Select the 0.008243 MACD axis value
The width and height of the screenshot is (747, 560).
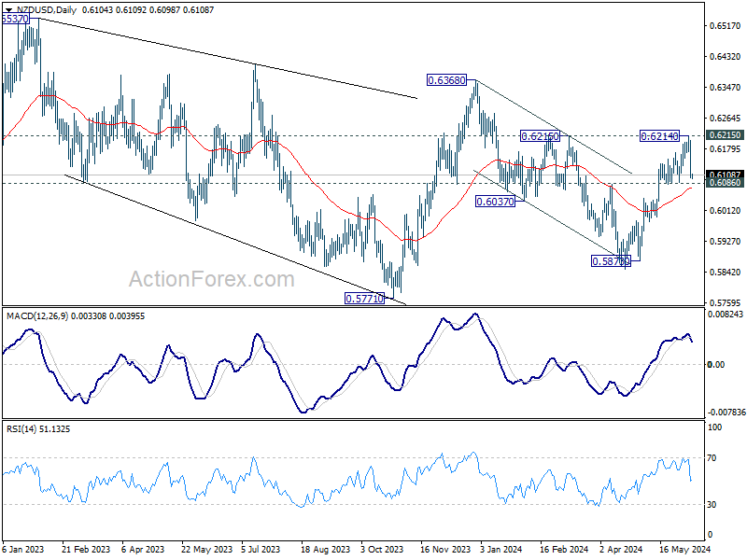coord(726,315)
